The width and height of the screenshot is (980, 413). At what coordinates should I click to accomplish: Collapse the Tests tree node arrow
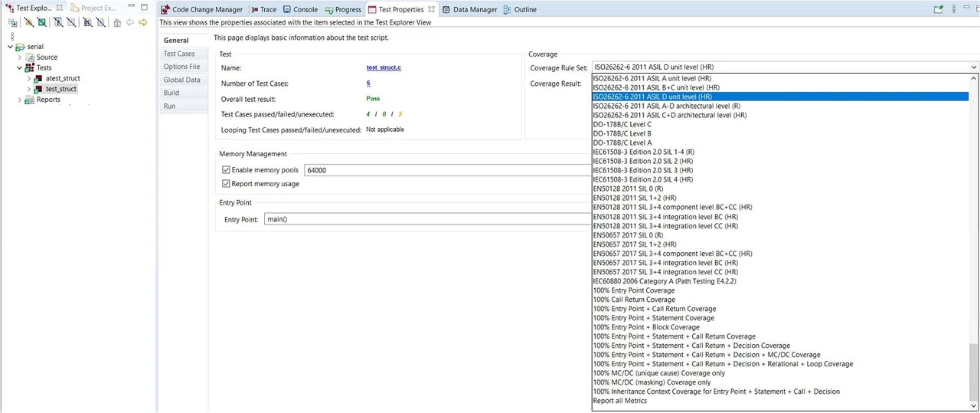click(20, 68)
